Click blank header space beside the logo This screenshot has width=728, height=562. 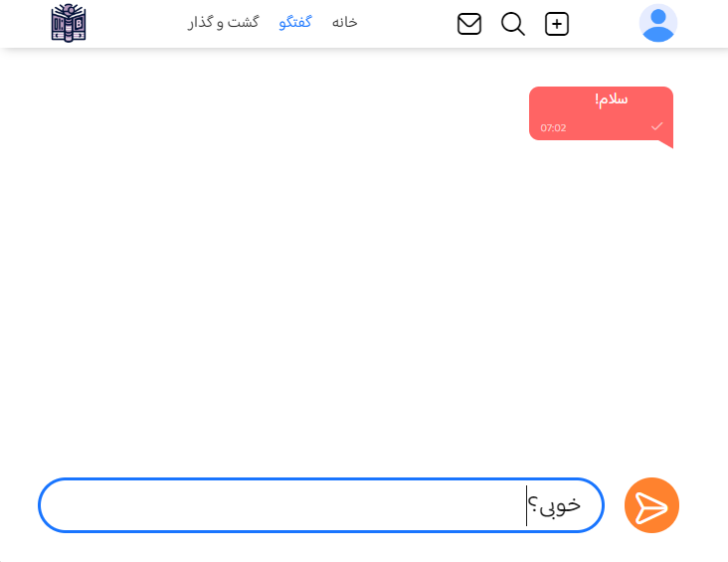136,23
